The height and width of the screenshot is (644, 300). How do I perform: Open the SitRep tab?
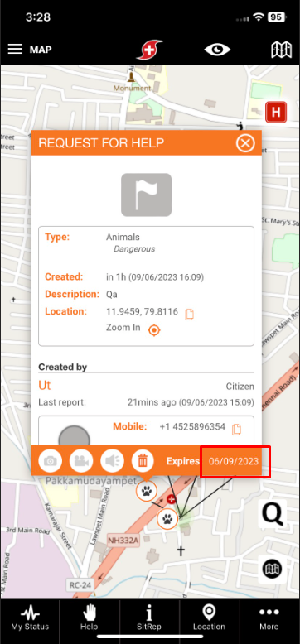[149, 618]
